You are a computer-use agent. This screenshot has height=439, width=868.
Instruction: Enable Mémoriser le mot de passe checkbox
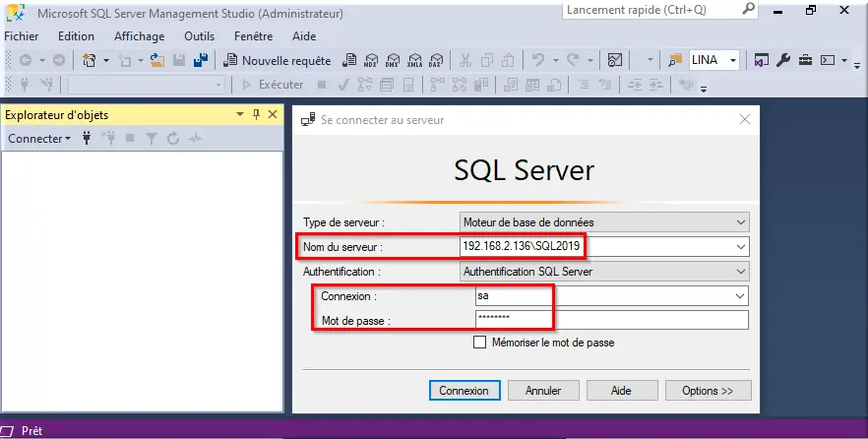point(479,343)
